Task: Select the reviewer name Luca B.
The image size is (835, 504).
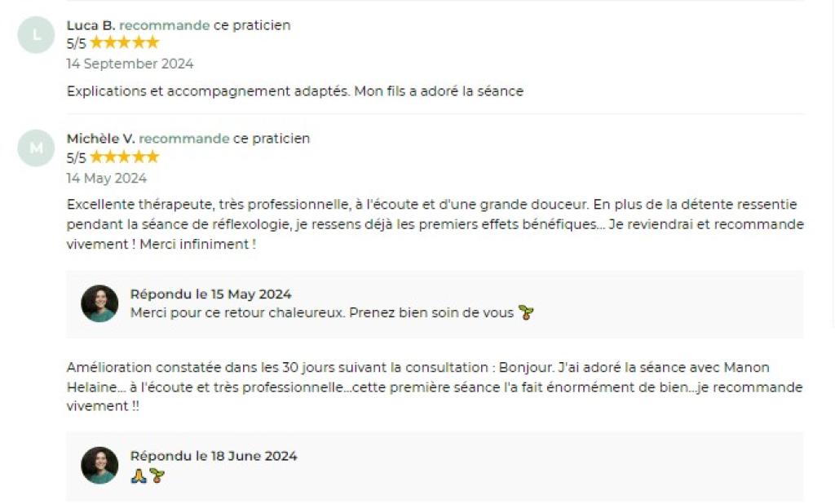Action: [x=91, y=25]
